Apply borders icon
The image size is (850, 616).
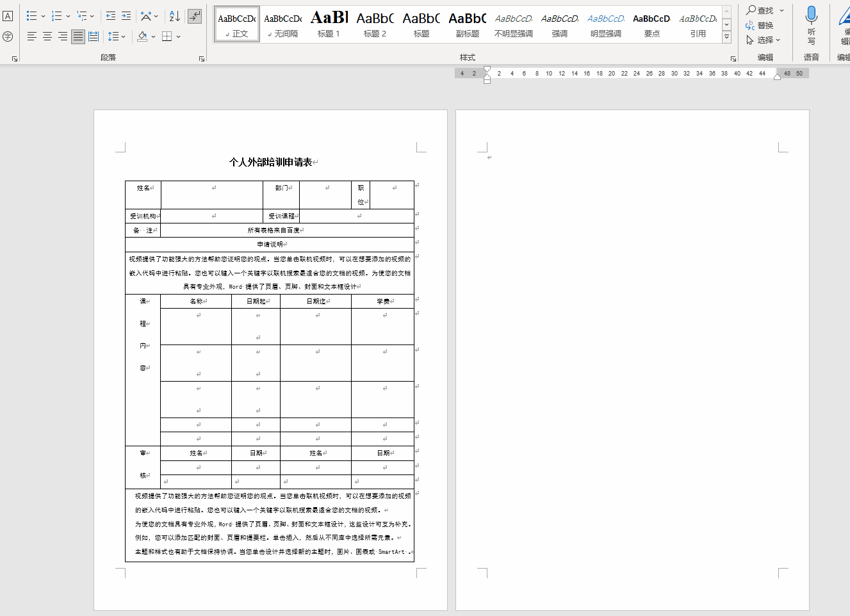pyautogui.click(x=167, y=36)
